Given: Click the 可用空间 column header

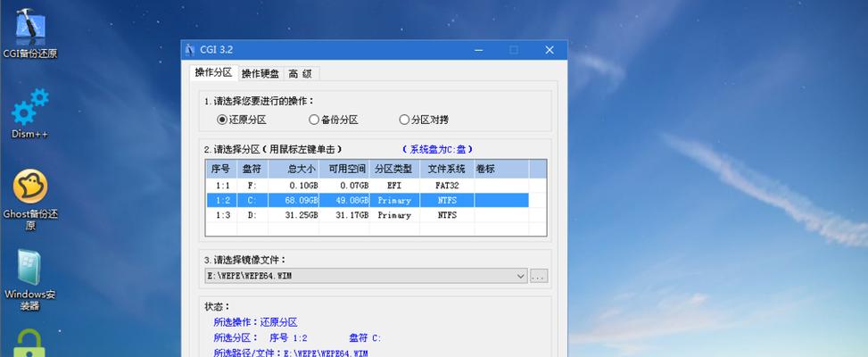Looking at the screenshot, I should (344, 169).
